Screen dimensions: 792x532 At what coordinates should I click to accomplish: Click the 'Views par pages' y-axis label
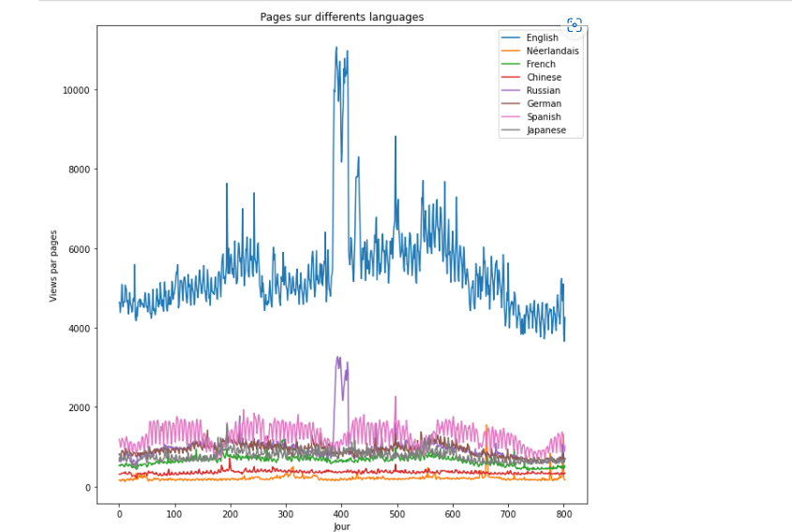pos(54,265)
